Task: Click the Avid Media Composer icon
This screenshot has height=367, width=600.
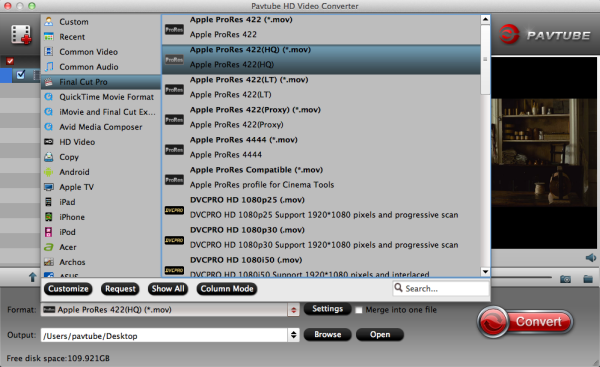Action: (x=49, y=127)
